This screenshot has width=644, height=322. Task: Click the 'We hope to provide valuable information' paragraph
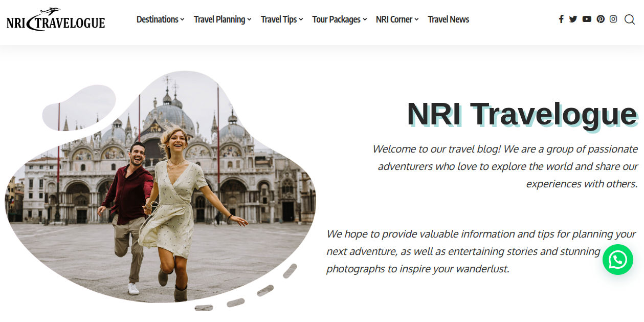point(481,251)
